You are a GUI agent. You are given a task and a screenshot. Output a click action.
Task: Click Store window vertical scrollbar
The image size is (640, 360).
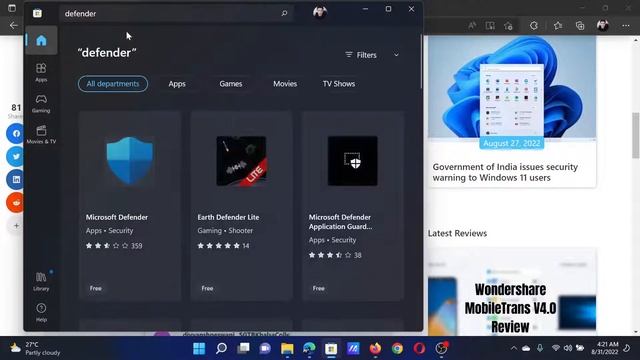coord(421,61)
